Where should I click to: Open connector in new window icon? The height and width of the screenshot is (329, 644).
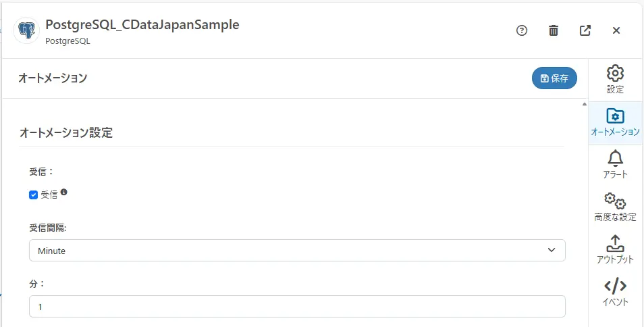coord(585,30)
